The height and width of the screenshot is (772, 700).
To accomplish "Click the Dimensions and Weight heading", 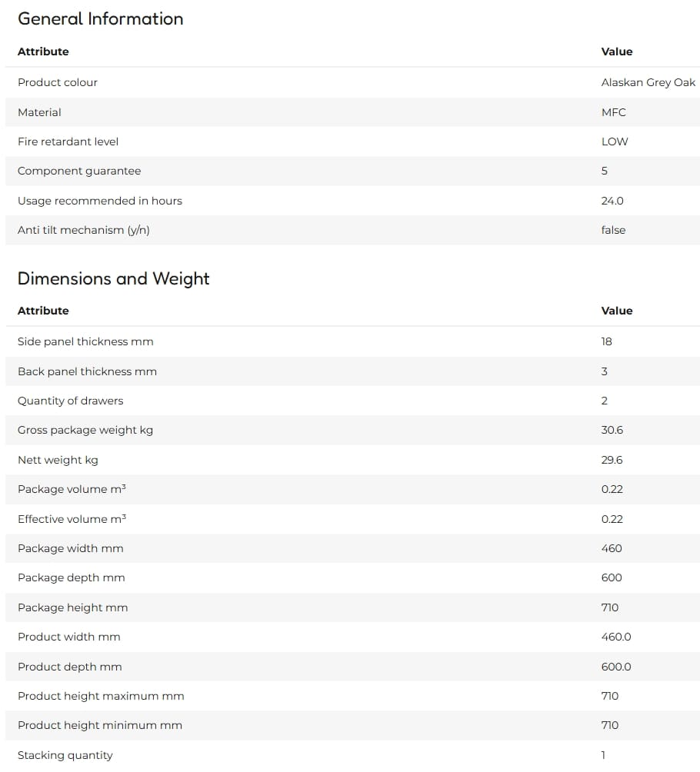I will [113, 278].
